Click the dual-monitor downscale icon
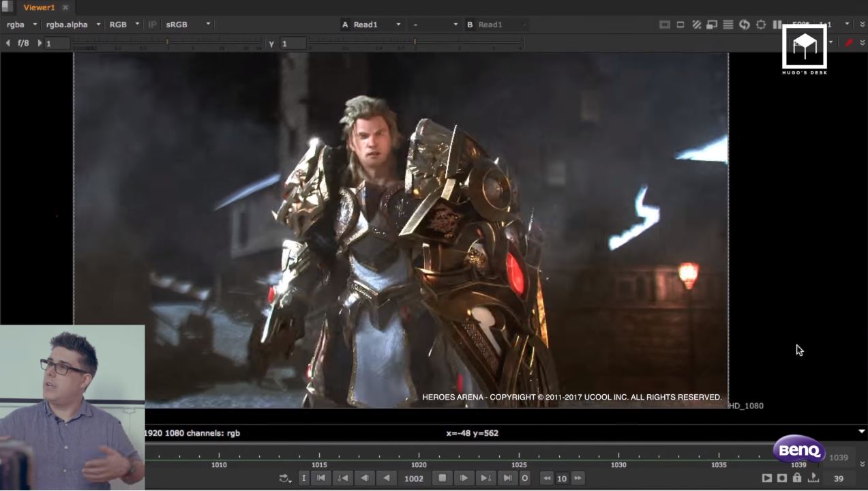 (x=712, y=25)
